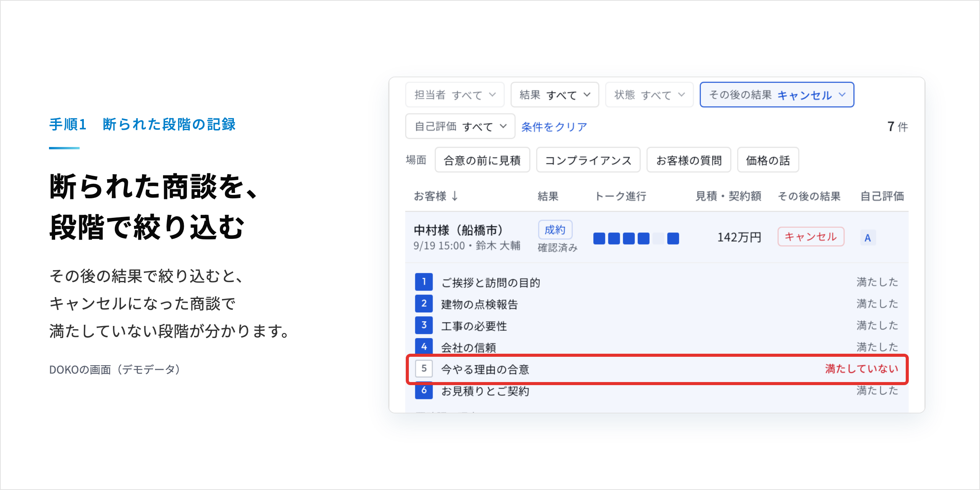980x490 pixels.
Task: Open the その後の結果 キャンセル dropdown
Action: 777,95
